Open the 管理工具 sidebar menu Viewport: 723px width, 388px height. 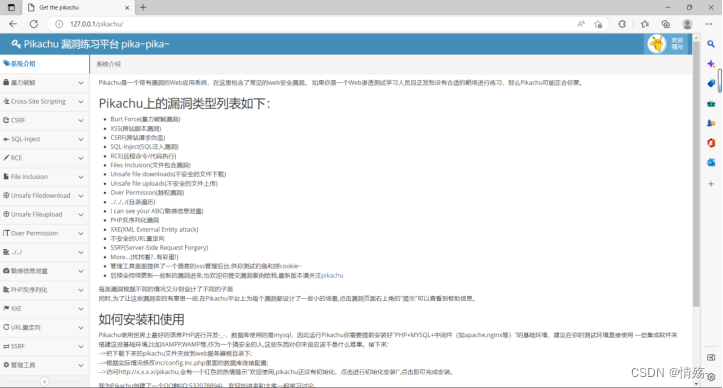coord(44,365)
